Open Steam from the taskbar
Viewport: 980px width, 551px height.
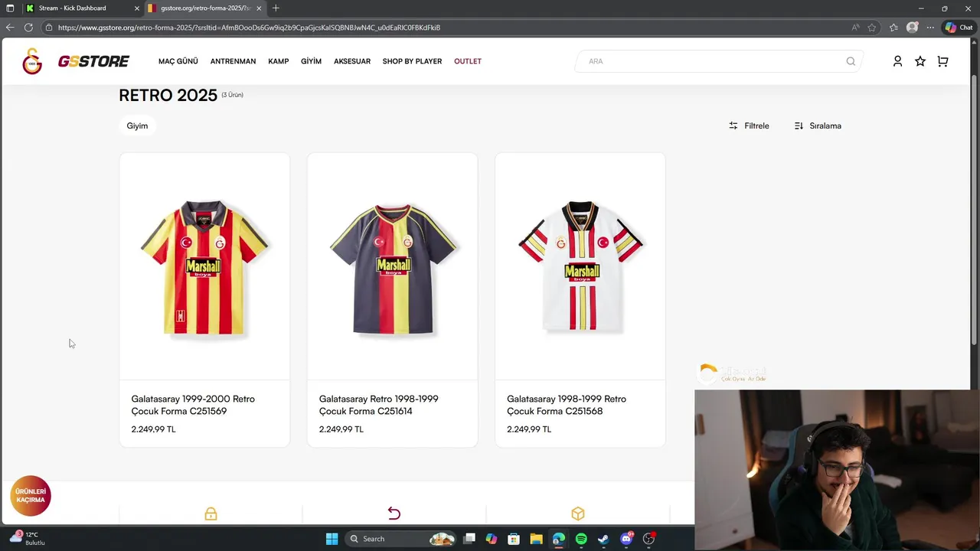603,539
